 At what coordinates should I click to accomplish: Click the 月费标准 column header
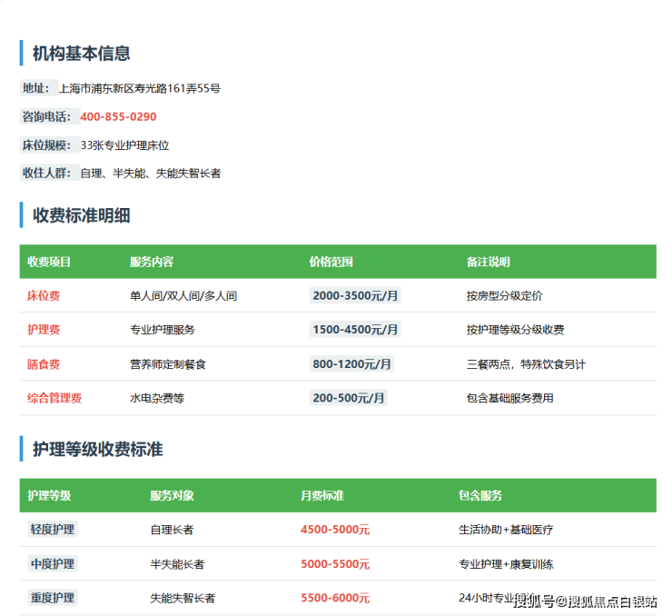click(322, 496)
